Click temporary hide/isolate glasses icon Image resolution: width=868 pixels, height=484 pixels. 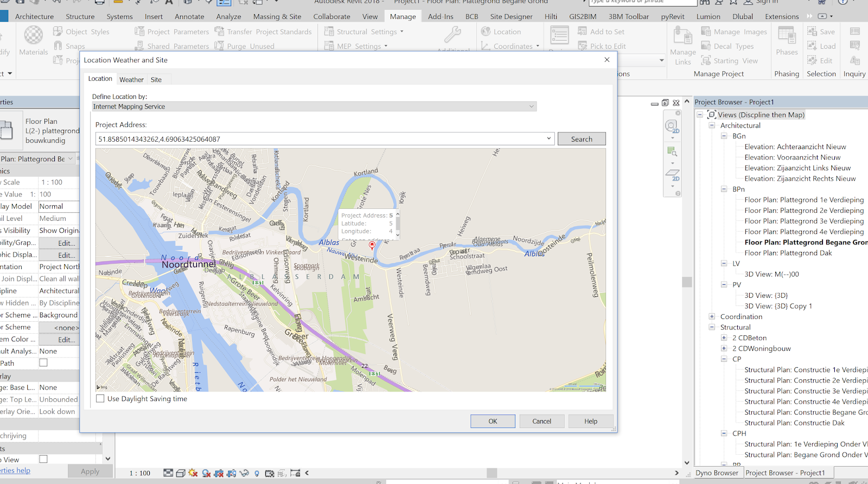click(x=245, y=473)
